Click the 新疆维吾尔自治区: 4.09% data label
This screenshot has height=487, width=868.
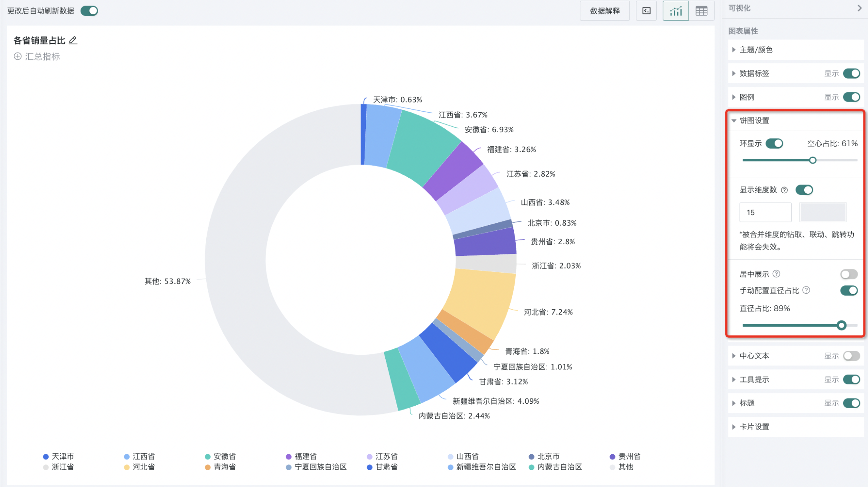pos(496,401)
